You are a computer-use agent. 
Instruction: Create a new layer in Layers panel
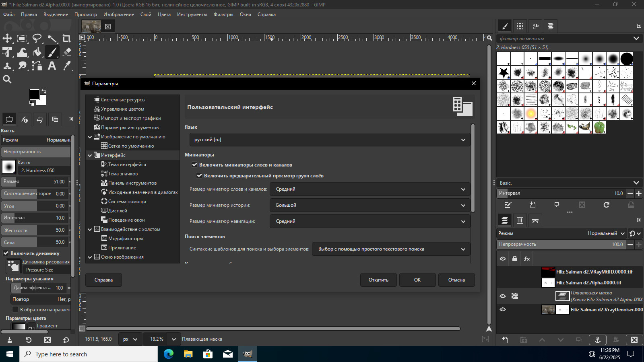coord(505,340)
